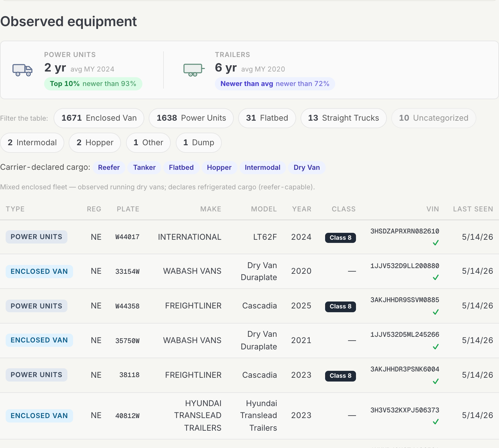Select the Reefer cargo tag
Screen dimensions: 499x448
pyautogui.click(x=109, y=168)
